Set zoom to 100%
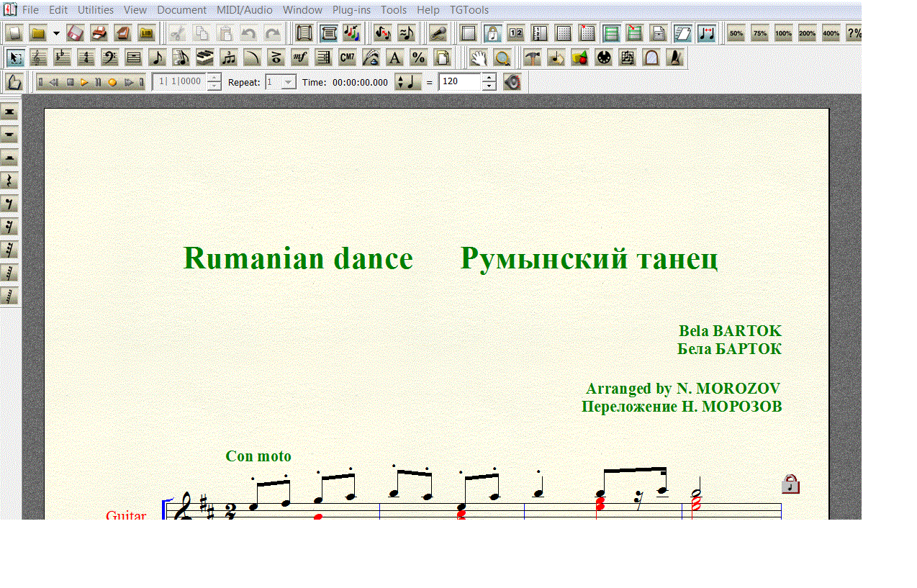Image resolution: width=917 pixels, height=588 pixels. pyautogui.click(x=783, y=33)
